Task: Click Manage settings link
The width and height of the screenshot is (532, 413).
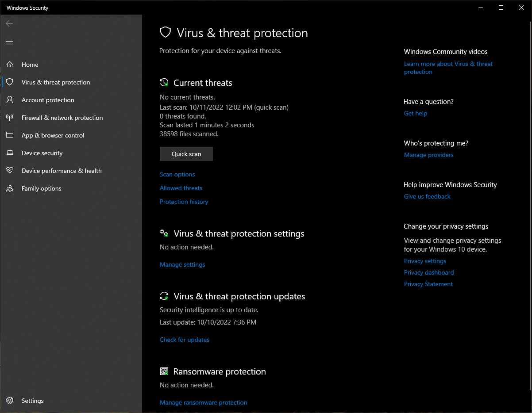Action: coord(182,264)
